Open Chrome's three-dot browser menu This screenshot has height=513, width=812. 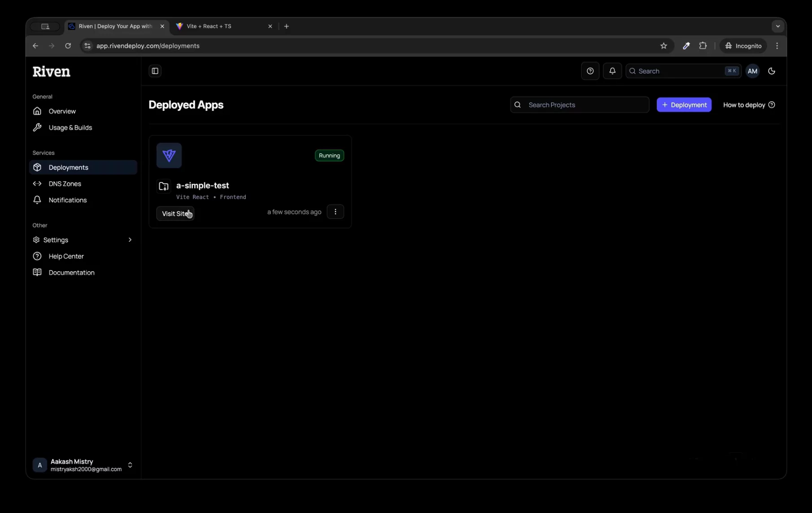click(777, 46)
